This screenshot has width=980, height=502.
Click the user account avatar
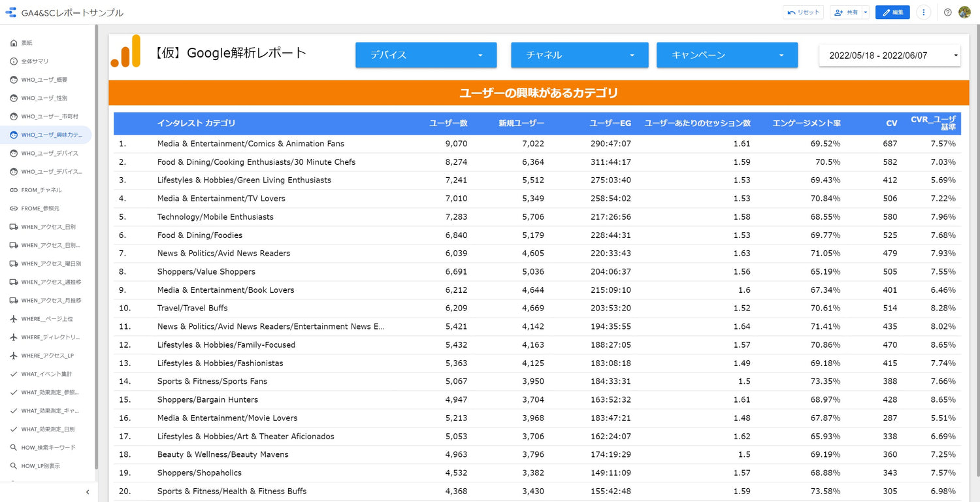click(964, 12)
